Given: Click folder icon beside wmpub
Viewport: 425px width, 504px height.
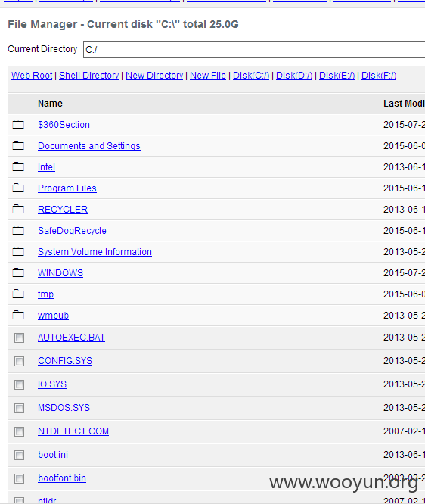Looking at the screenshot, I should click(x=18, y=316).
